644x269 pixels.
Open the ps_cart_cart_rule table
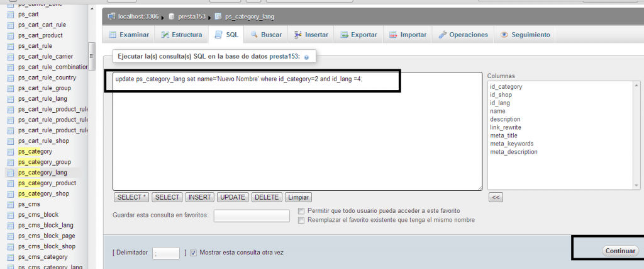coord(42,25)
